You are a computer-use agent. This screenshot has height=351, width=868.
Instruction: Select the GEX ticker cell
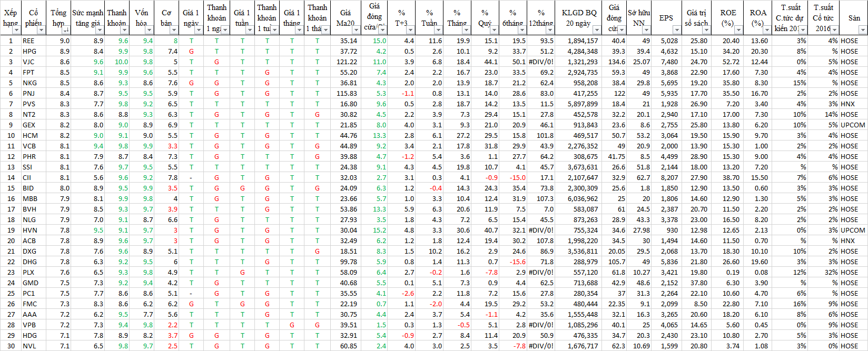[x=34, y=125]
